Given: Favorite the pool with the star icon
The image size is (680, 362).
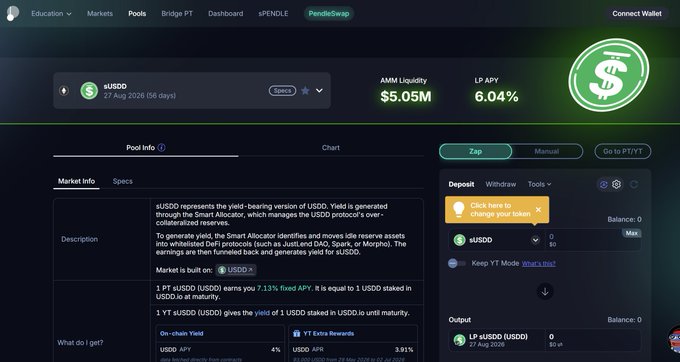Looking at the screenshot, I should pos(305,91).
